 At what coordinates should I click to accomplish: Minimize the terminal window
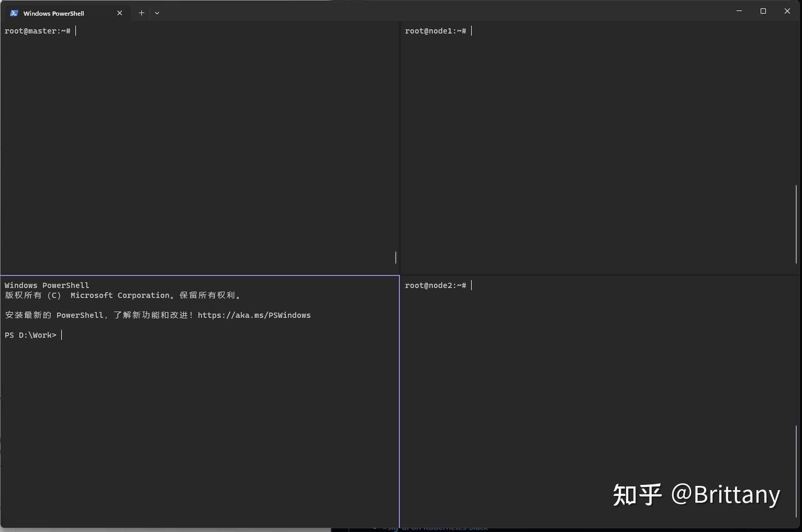pos(739,11)
